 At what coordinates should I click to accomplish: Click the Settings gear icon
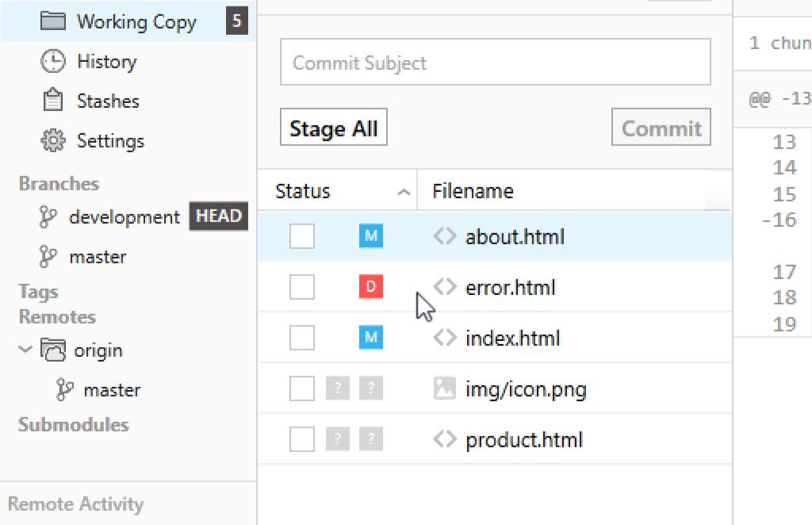(52, 141)
